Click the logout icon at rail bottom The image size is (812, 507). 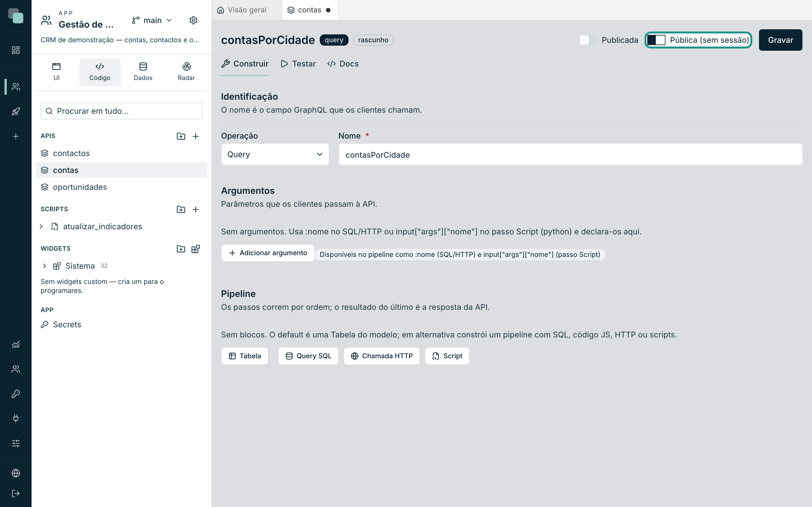(x=16, y=493)
